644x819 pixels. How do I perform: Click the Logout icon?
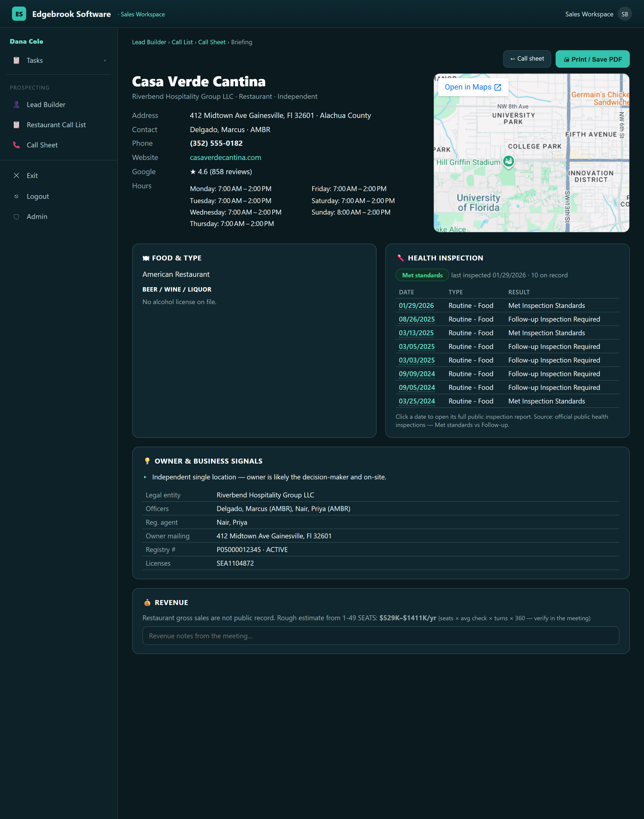click(16, 197)
